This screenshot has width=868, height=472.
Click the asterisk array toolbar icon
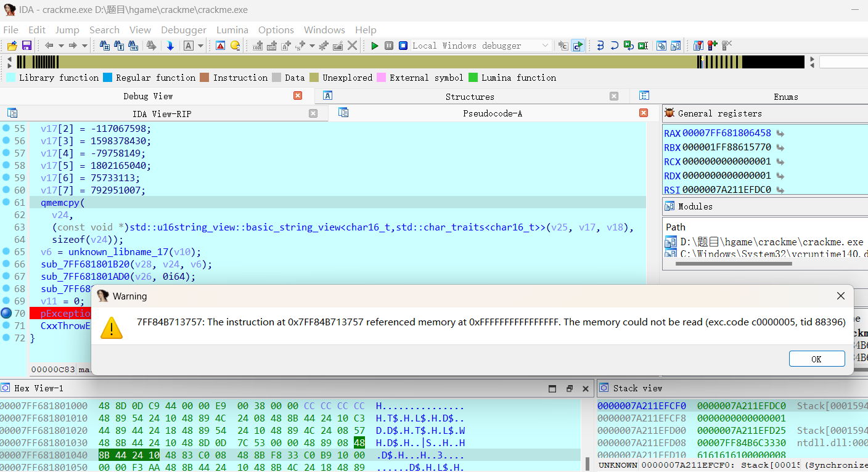[324, 46]
